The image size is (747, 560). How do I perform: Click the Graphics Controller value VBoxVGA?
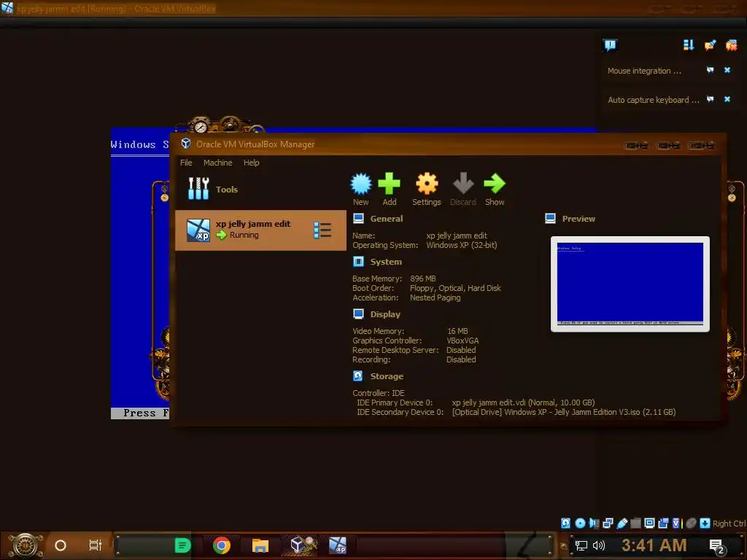(x=462, y=341)
